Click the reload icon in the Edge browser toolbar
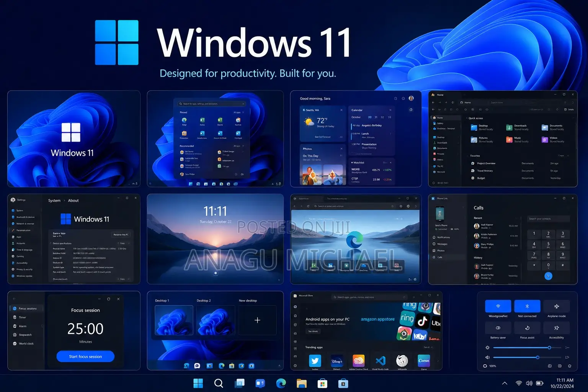Viewport: 588px width, 392px height. pos(308,206)
